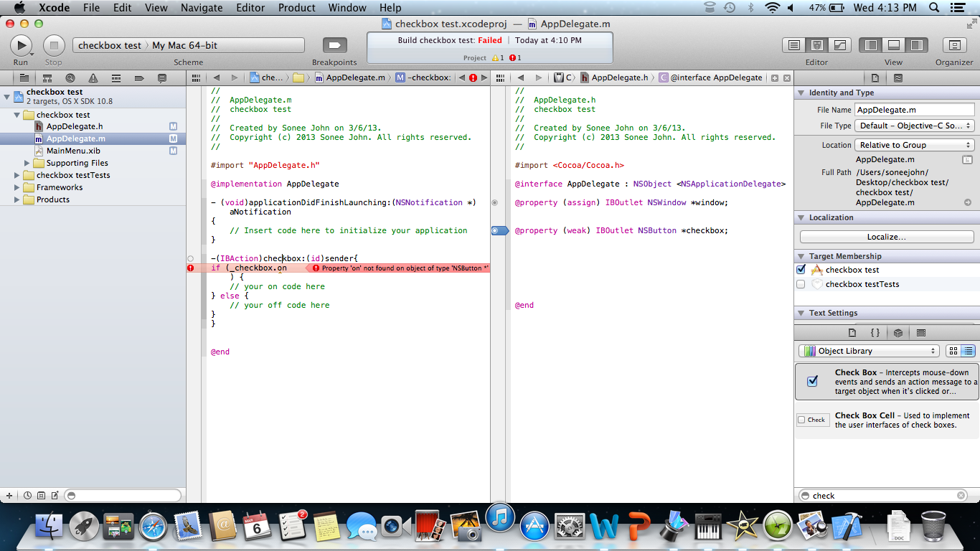Open Spotlight search in the menu bar
Image resolution: width=980 pixels, height=551 pixels.
pyautogui.click(x=934, y=8)
